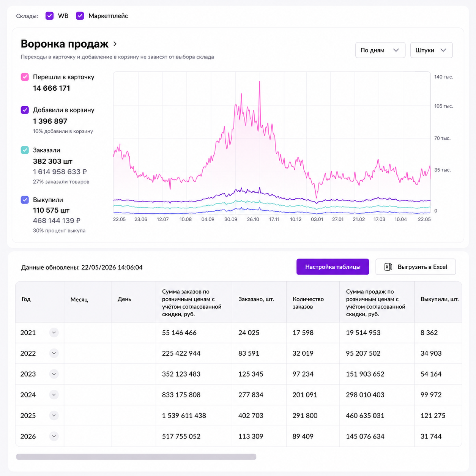476x476 pixels.
Task: Expand the 2024 row chevron icon
Action: click(54, 395)
